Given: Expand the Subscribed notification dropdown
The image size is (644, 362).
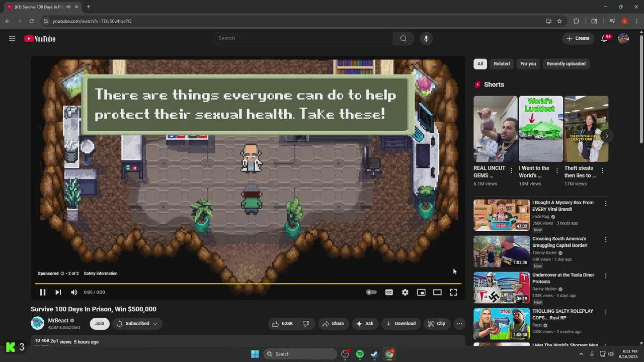Looking at the screenshot, I should coord(137,324).
